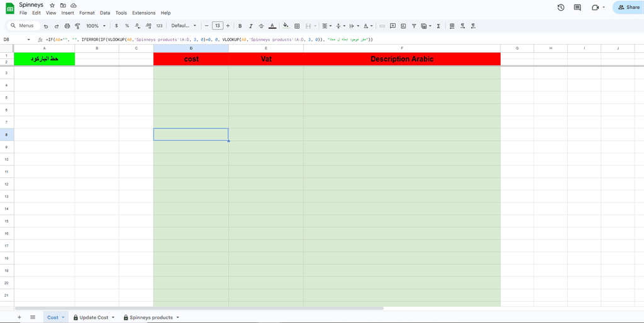Viewport: 644px width, 323px height.
Task: Select the red cost header cell
Action: pos(191,58)
